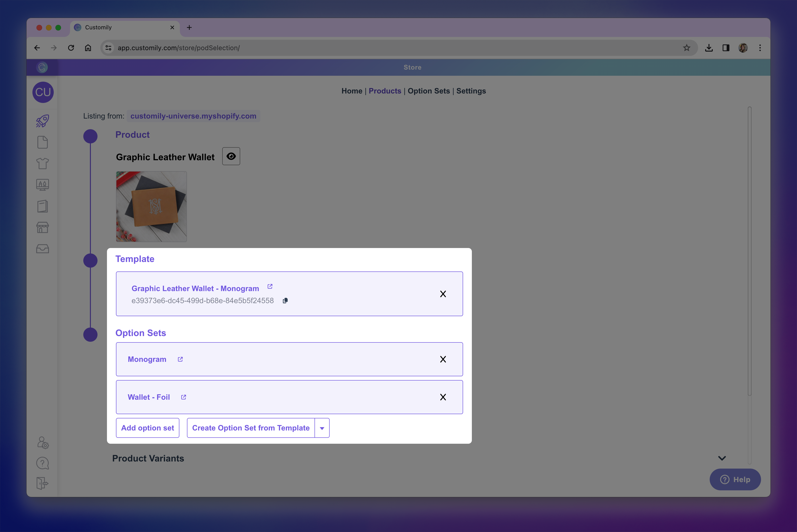The image size is (797, 532).
Task: Open the customily-universe.myshopify.com store link
Action: click(193, 116)
